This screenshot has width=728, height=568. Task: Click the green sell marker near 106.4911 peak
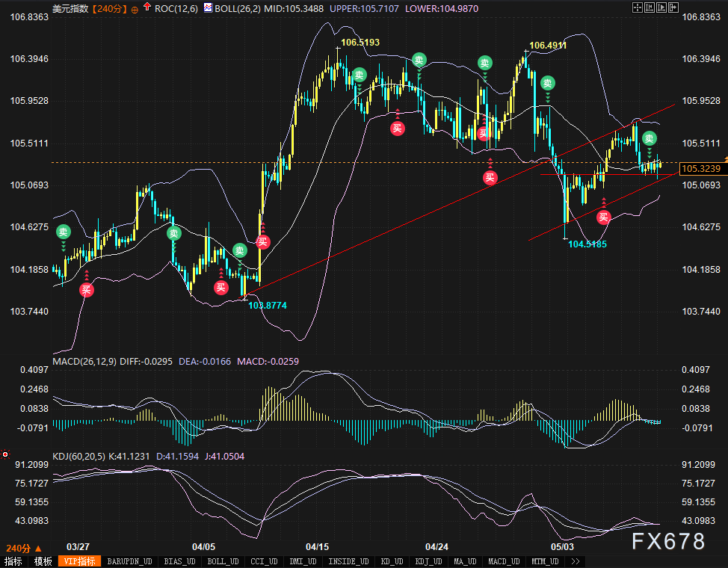tap(548, 84)
